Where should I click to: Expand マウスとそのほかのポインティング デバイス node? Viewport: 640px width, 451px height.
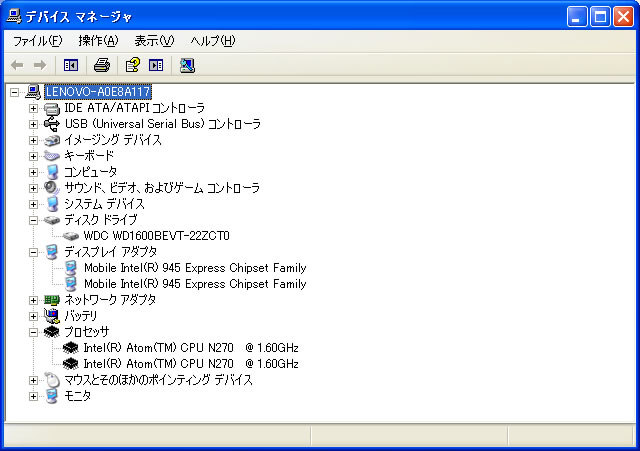33,380
